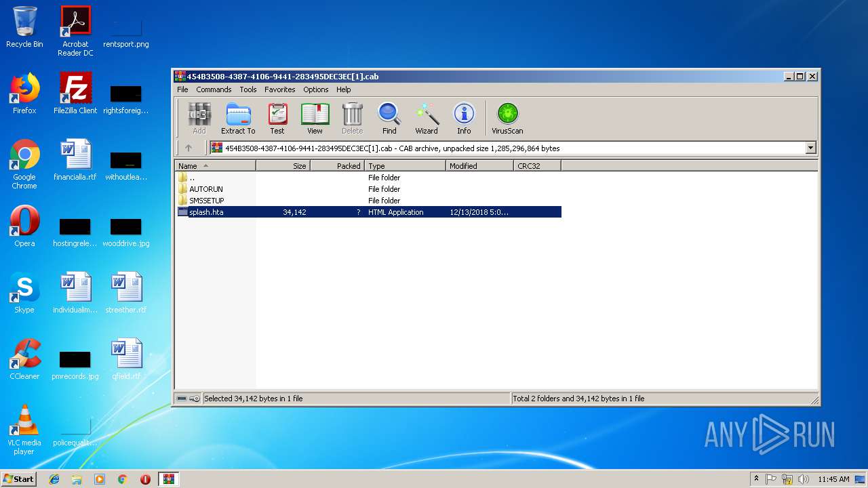The image size is (868, 488).
Task: Open the Help menu
Action: point(344,89)
